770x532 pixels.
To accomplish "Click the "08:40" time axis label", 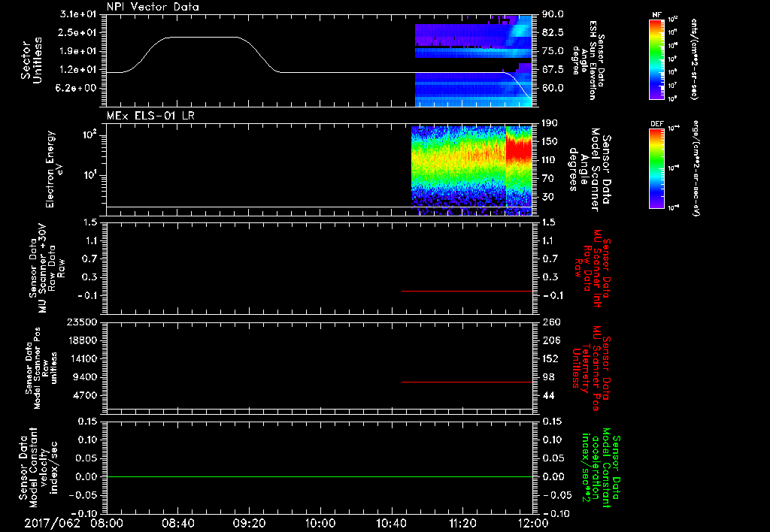I will [x=178, y=523].
